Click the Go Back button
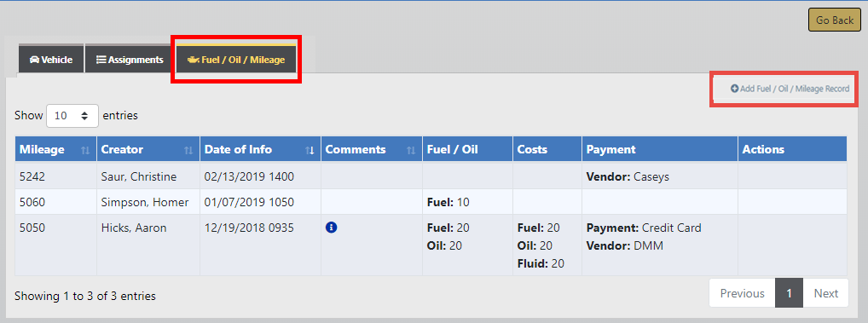This screenshot has height=323, width=868. coord(835,20)
